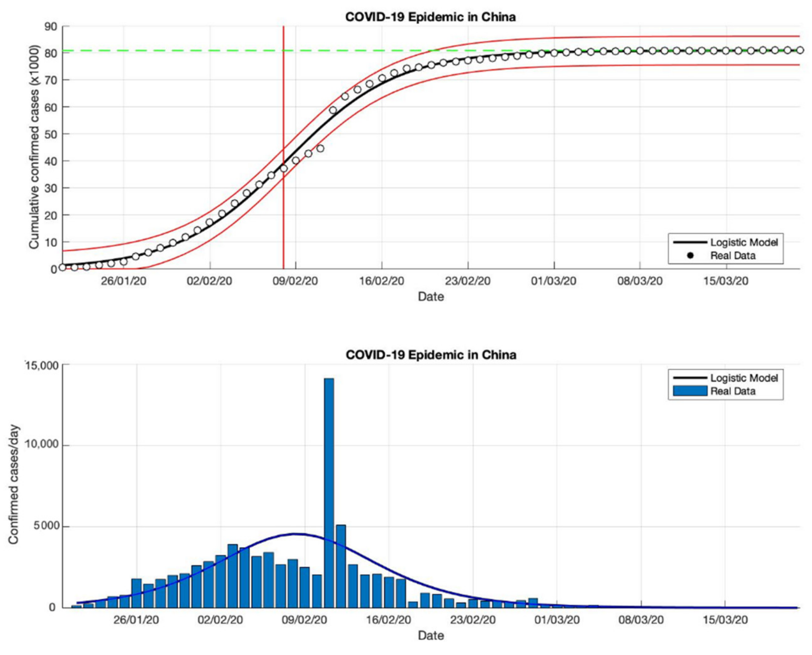Click the 09/02/20 date label on top chart
Screen dimensions: 812x655
tap(295, 281)
